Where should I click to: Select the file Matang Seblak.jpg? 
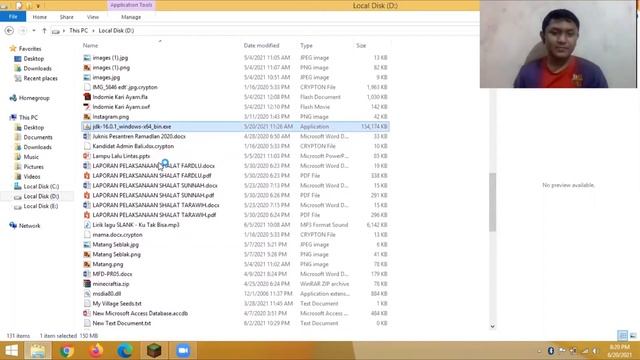point(116,244)
